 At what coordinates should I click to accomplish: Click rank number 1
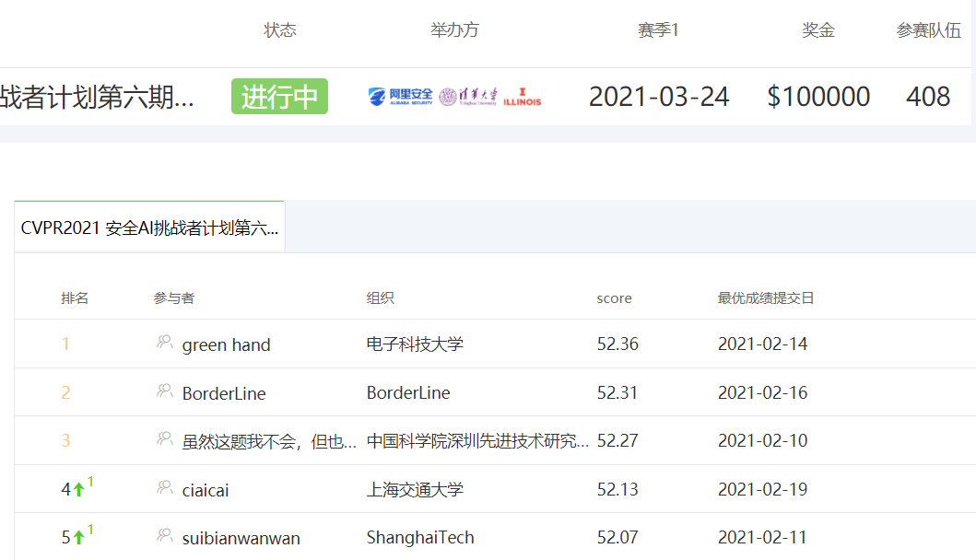pos(65,344)
